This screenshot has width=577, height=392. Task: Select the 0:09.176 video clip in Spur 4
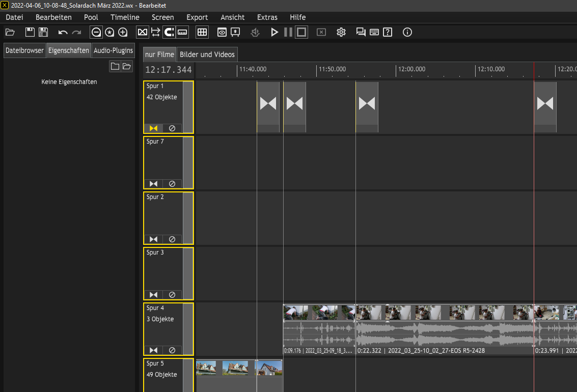[x=319, y=329]
